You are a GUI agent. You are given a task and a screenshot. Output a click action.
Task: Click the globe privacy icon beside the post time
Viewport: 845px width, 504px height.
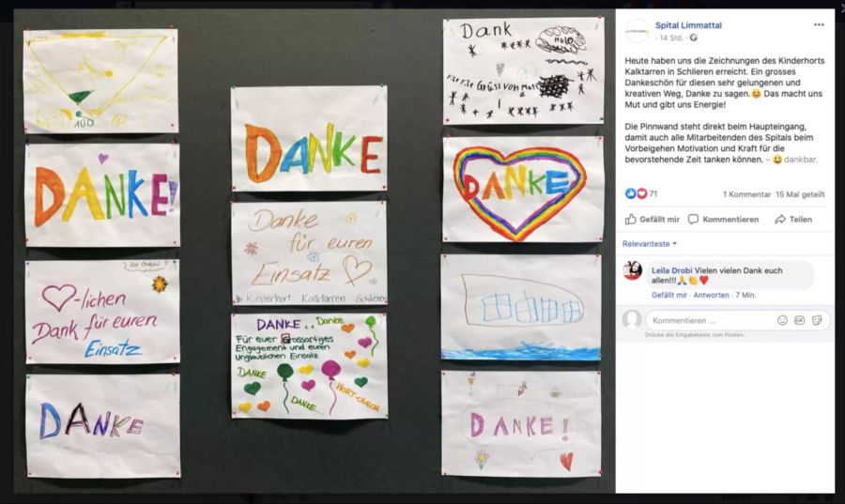[694, 38]
